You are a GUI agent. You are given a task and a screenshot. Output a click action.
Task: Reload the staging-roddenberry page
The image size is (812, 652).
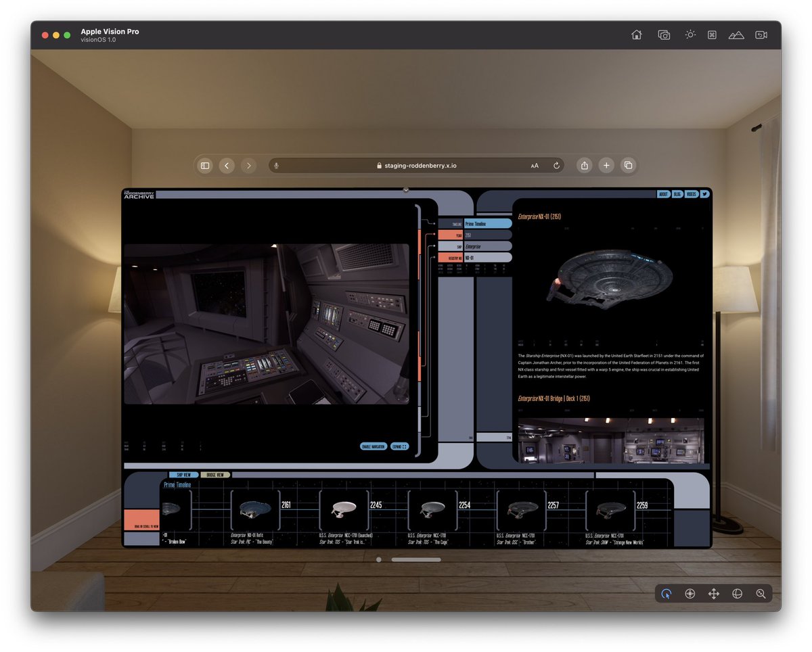pyautogui.click(x=556, y=165)
